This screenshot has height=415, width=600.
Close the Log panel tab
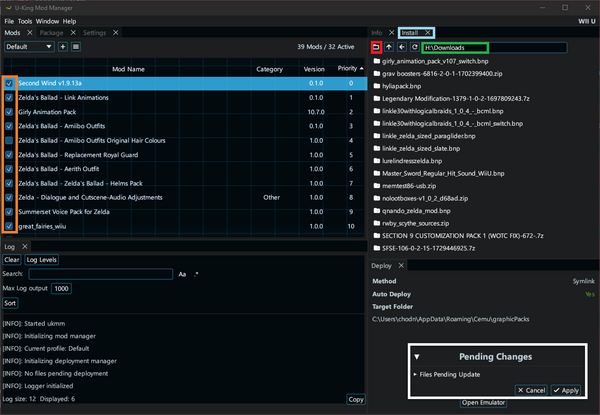click(25, 245)
